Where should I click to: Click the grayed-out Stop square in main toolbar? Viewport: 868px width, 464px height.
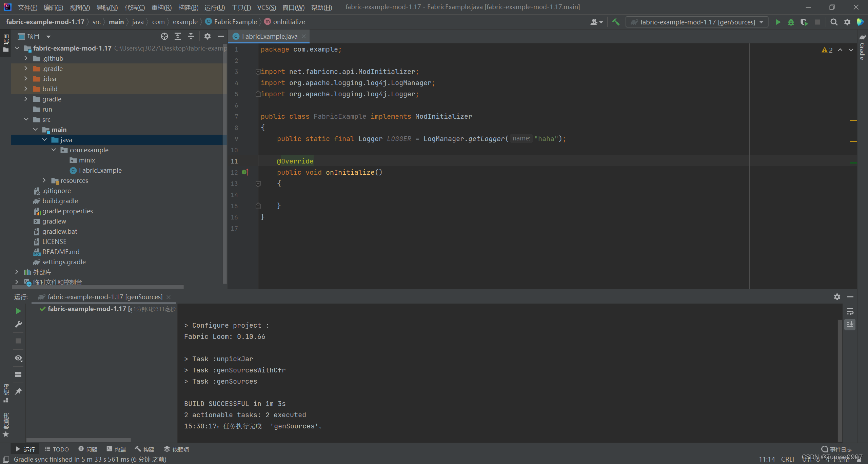coord(817,22)
